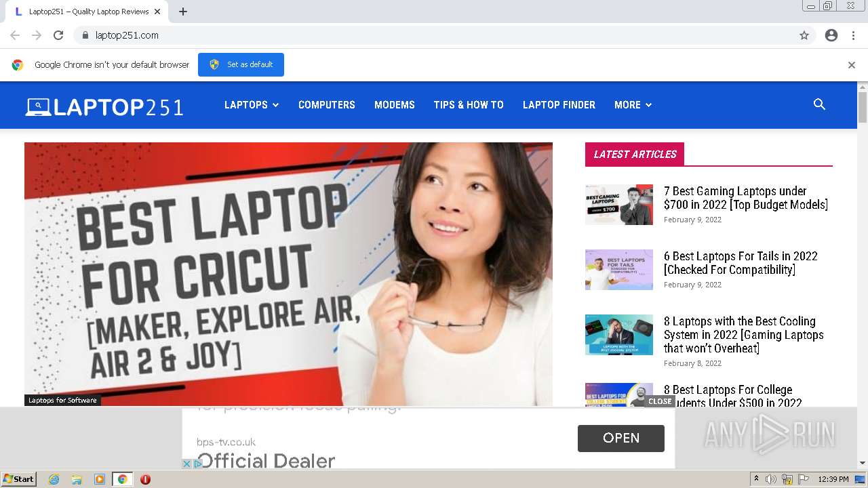Open the COMPUTERS menu item
This screenshot has width=868, height=488.
pyautogui.click(x=327, y=105)
